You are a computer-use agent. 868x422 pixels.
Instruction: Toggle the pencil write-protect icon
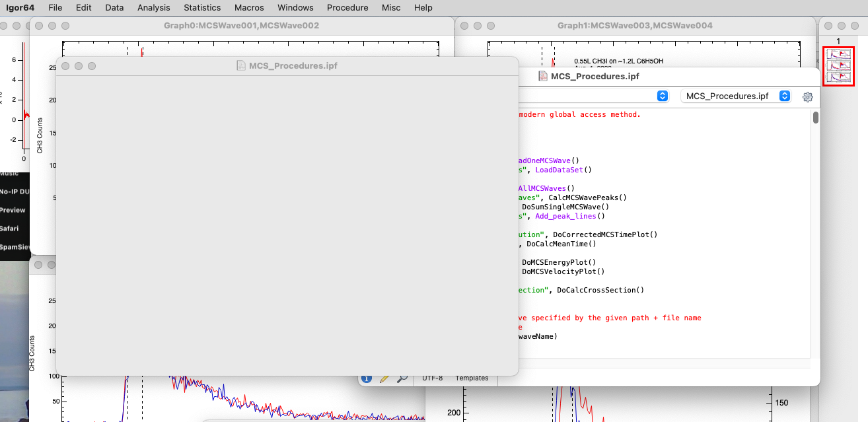click(384, 378)
